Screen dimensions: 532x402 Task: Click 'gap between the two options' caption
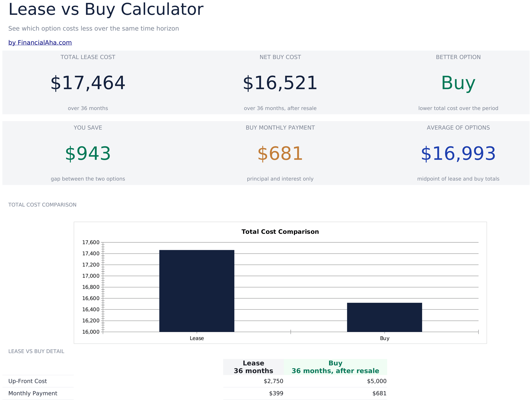pyautogui.click(x=88, y=179)
